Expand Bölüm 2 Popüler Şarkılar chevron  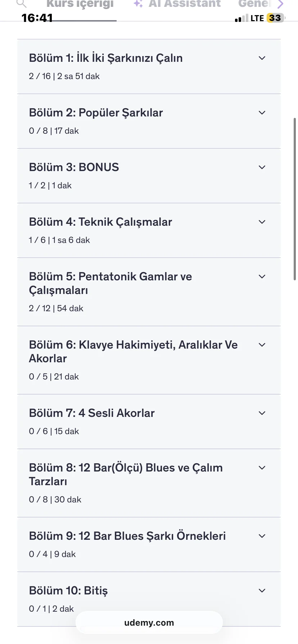(x=262, y=113)
